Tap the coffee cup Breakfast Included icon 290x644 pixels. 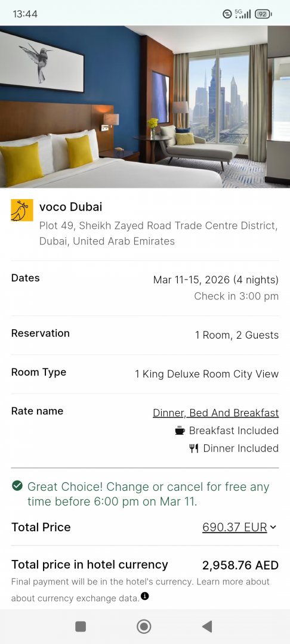coord(180,431)
